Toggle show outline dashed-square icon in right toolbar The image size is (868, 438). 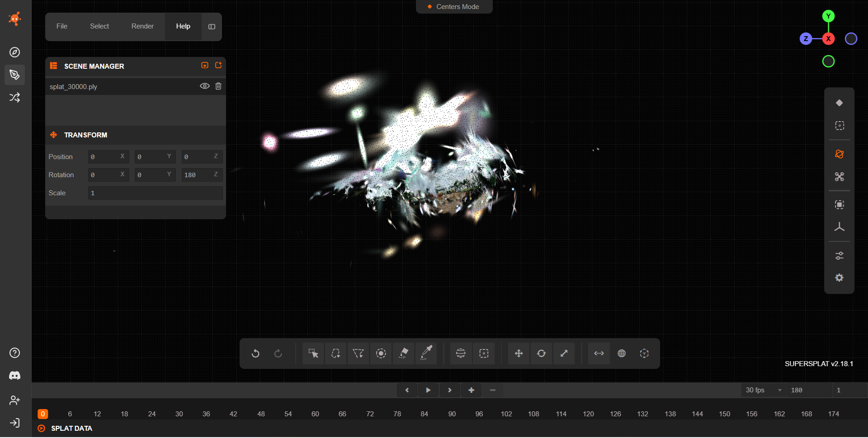click(x=840, y=126)
